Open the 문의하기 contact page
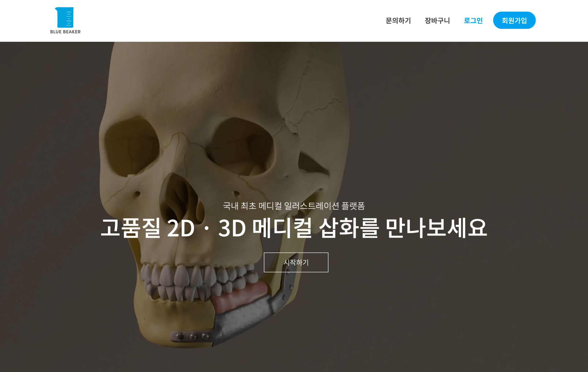 pyautogui.click(x=398, y=21)
